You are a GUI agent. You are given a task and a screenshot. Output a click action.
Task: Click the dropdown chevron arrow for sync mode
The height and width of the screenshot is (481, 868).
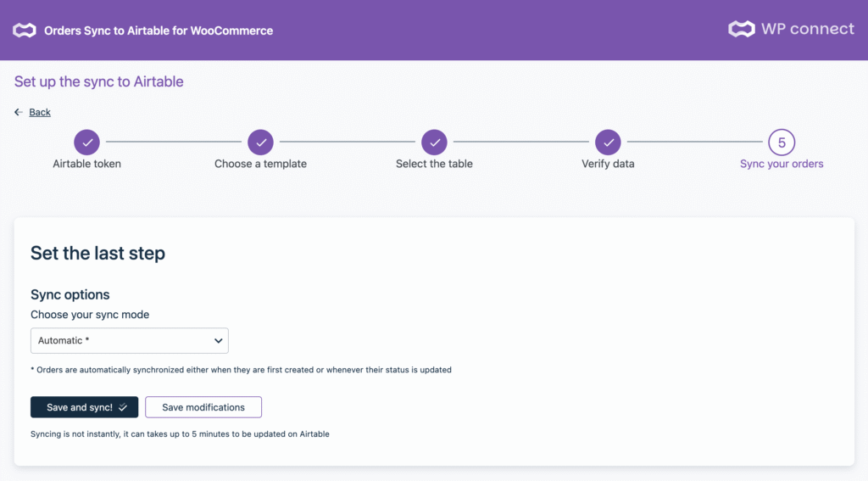pyautogui.click(x=219, y=340)
